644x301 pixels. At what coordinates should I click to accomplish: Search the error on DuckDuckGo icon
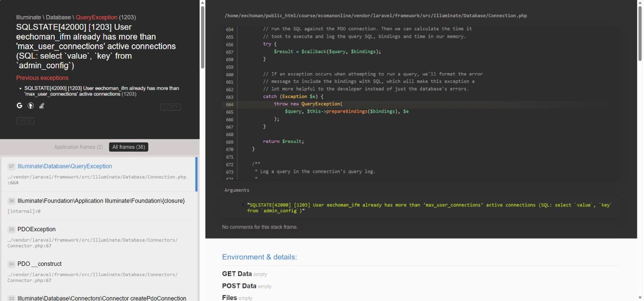pos(31,106)
